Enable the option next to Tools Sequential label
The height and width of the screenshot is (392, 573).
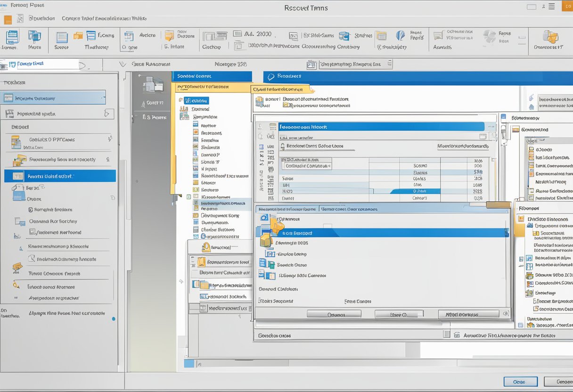tap(258, 301)
